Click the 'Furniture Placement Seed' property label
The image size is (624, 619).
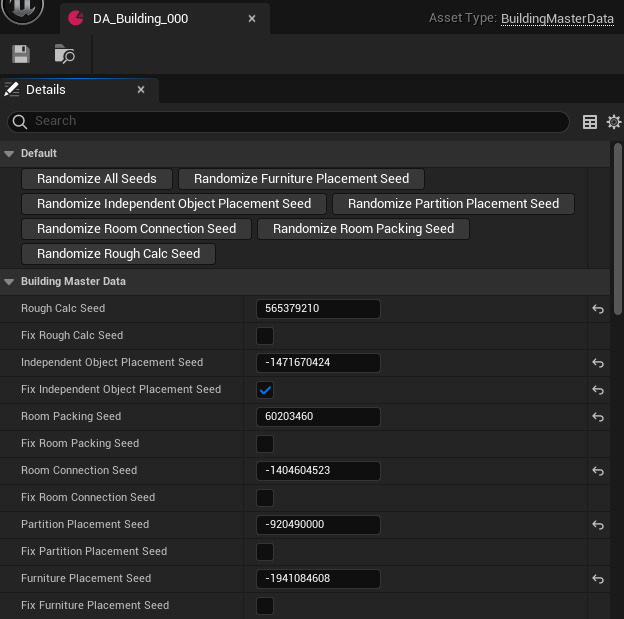[x=86, y=578]
